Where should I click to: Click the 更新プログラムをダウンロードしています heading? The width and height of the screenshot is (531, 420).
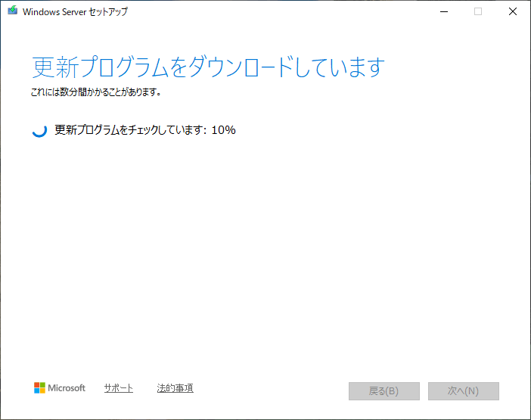pos(209,67)
